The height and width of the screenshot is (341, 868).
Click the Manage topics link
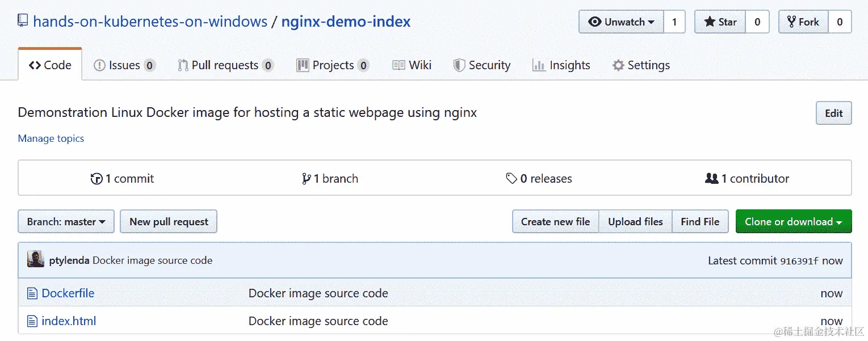pyautogui.click(x=51, y=138)
